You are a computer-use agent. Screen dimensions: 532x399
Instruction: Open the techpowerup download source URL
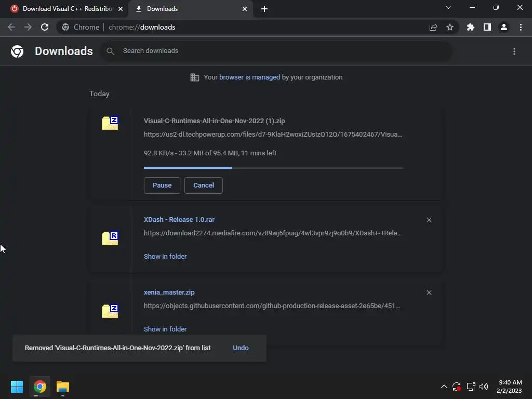click(x=273, y=135)
